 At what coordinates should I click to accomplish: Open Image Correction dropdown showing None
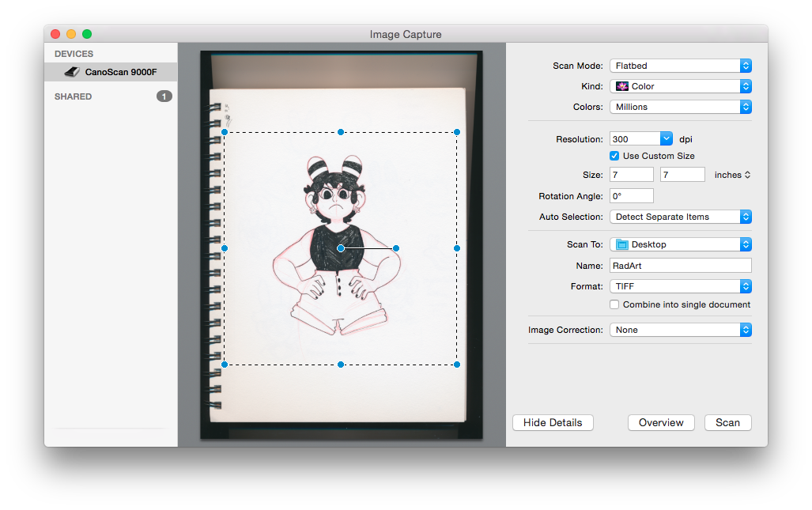coord(681,330)
